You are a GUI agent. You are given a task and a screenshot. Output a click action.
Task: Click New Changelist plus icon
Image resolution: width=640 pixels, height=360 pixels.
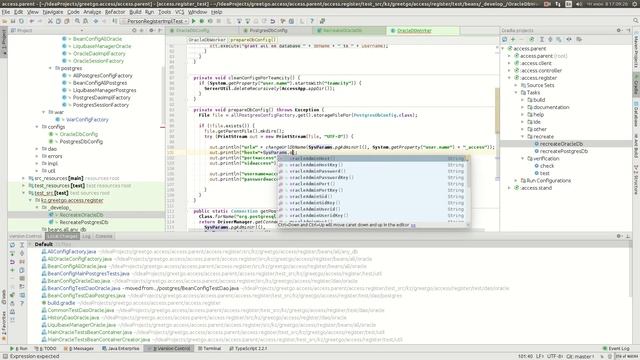(x=12, y=270)
